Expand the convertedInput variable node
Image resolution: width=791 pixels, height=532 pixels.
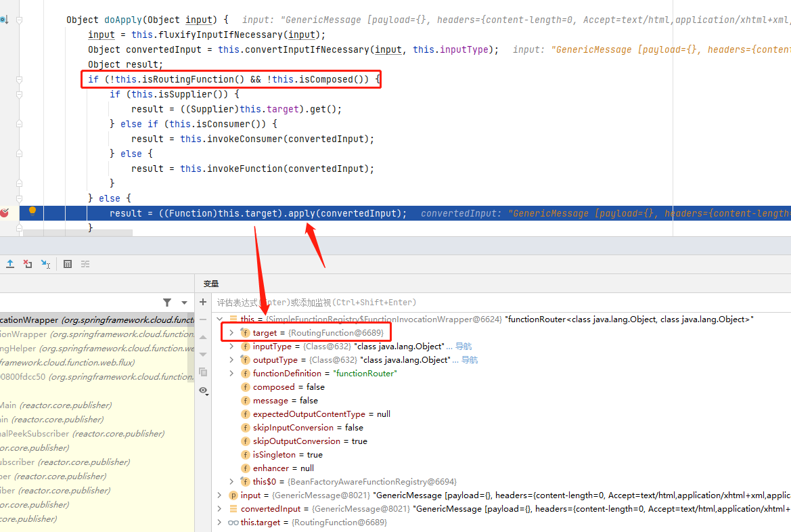[219, 509]
